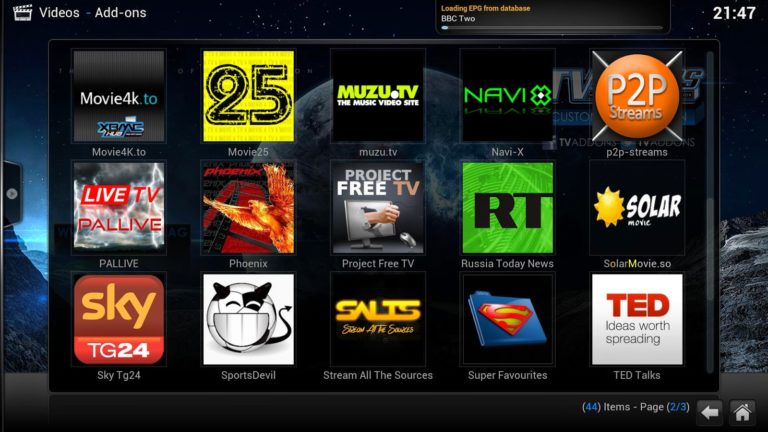Select the 'Navi-X' label text

tap(507, 152)
